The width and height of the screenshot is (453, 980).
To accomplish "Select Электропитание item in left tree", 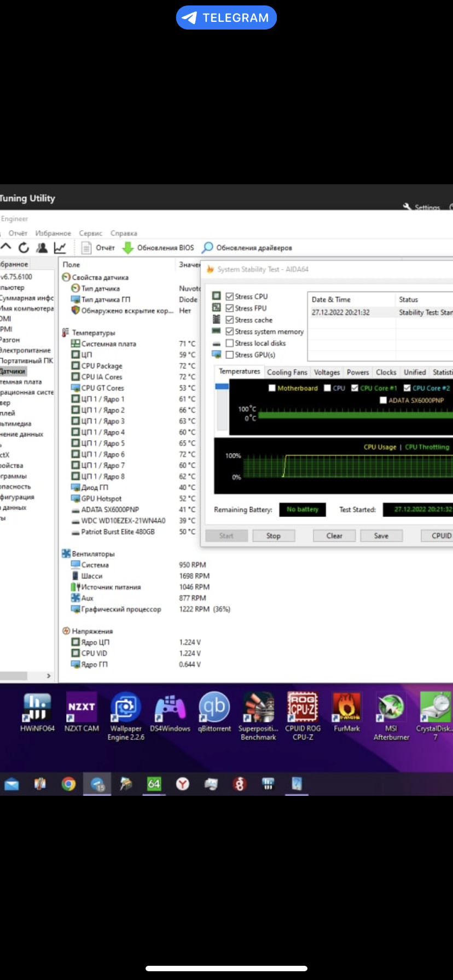I will 25,350.
